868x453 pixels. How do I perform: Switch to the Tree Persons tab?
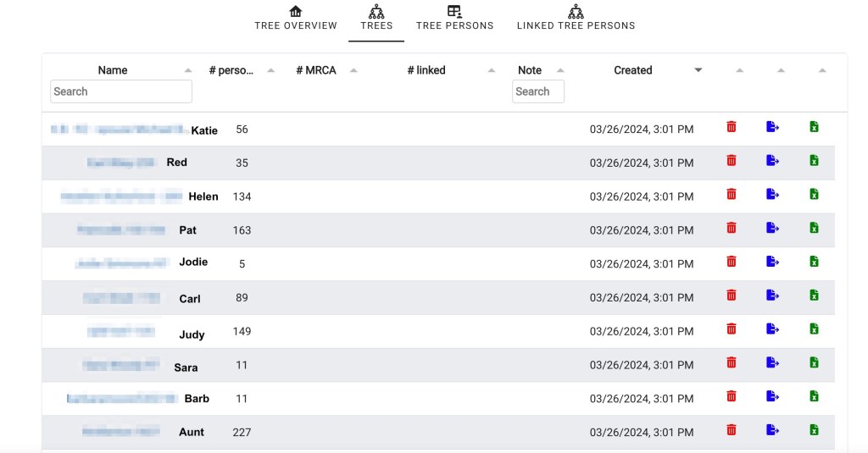[454, 18]
